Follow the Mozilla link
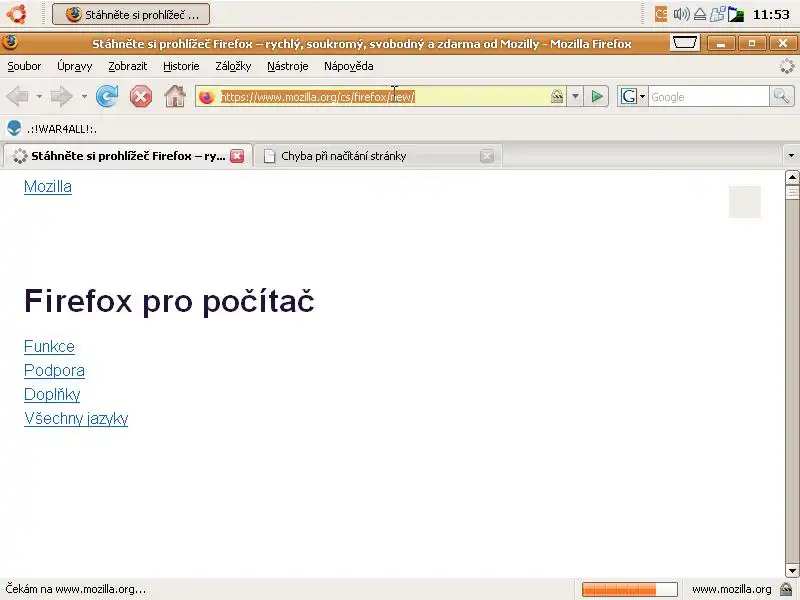The height and width of the screenshot is (600, 800). click(48, 187)
